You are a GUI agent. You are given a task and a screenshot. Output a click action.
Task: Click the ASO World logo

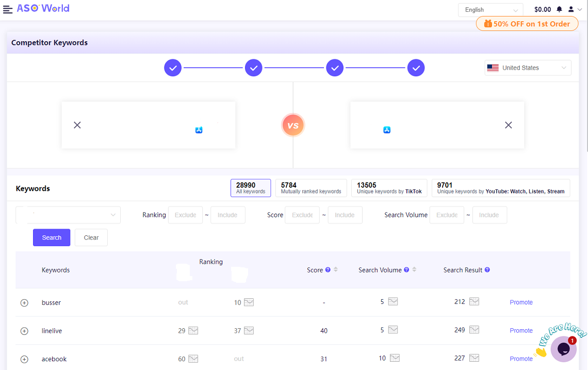43,8
